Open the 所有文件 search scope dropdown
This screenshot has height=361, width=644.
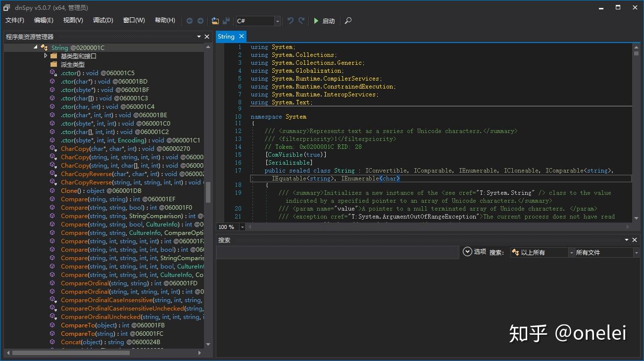[x=636, y=253]
